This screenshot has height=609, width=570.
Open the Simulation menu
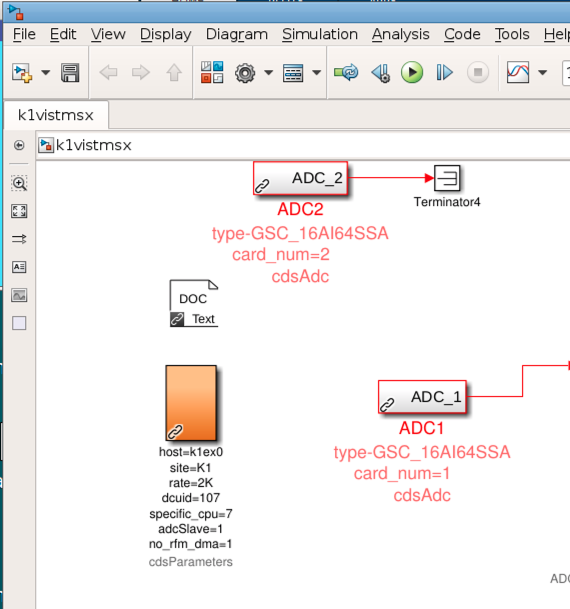click(320, 35)
